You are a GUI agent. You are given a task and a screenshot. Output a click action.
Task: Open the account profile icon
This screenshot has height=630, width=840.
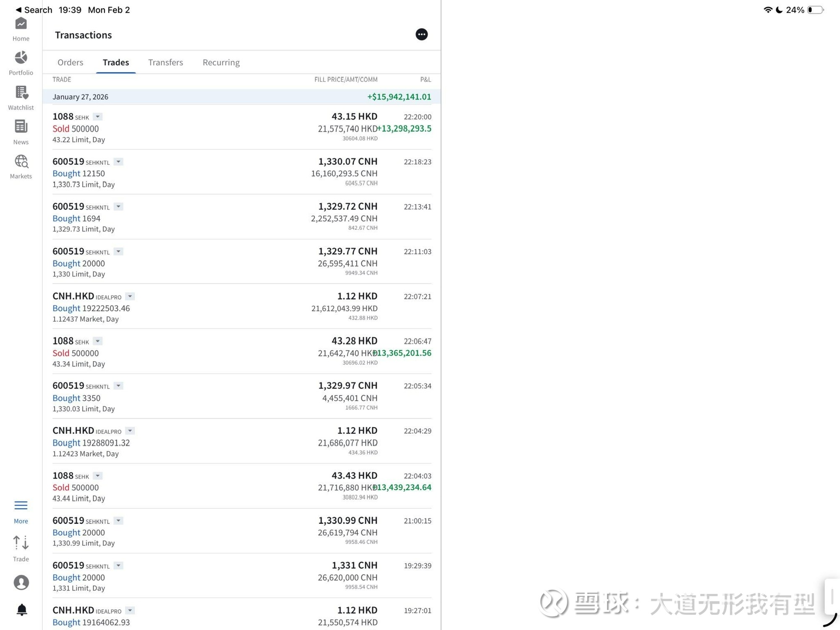click(21, 582)
